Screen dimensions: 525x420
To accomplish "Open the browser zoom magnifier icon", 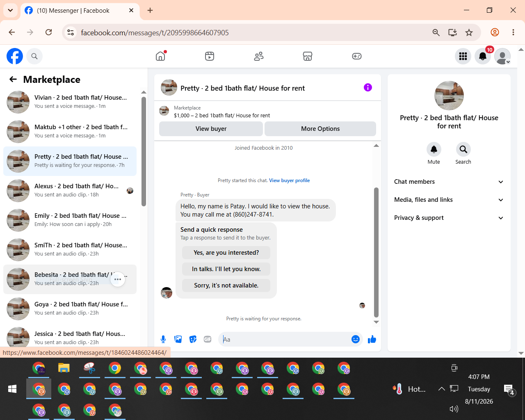I will (x=436, y=32).
